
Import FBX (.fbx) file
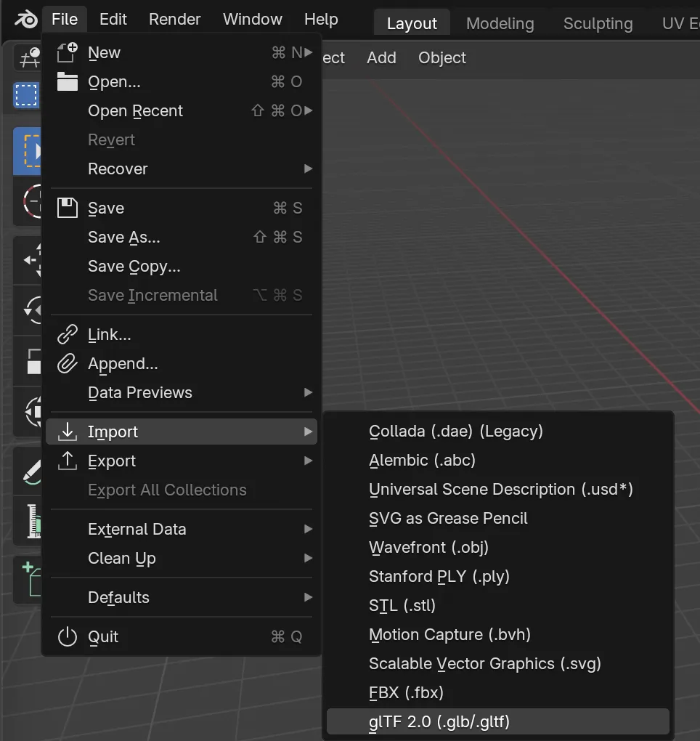498,692
